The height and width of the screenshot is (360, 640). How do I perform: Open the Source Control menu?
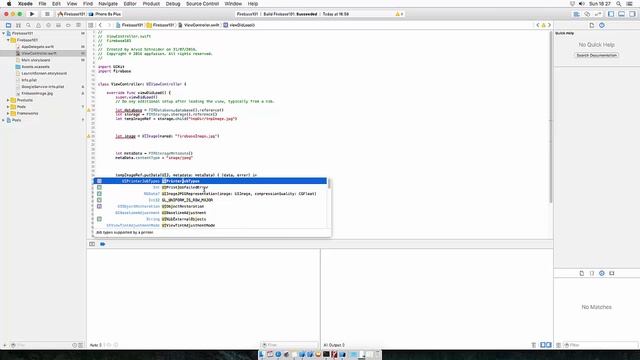click(x=202, y=4)
